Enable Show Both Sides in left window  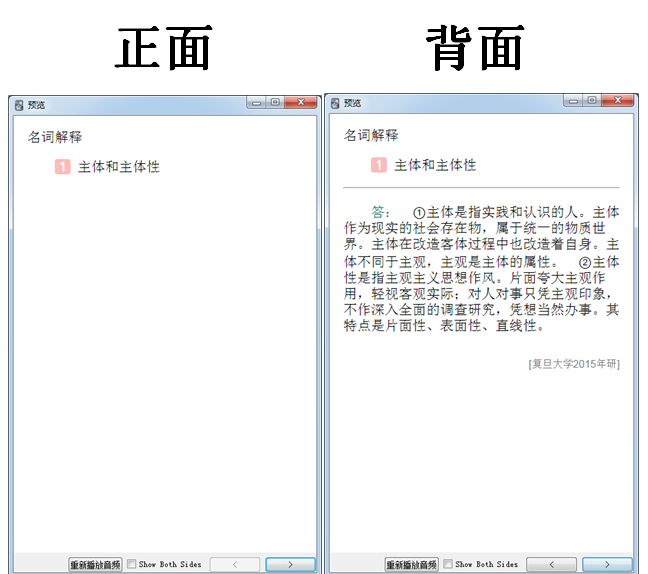coord(131,564)
